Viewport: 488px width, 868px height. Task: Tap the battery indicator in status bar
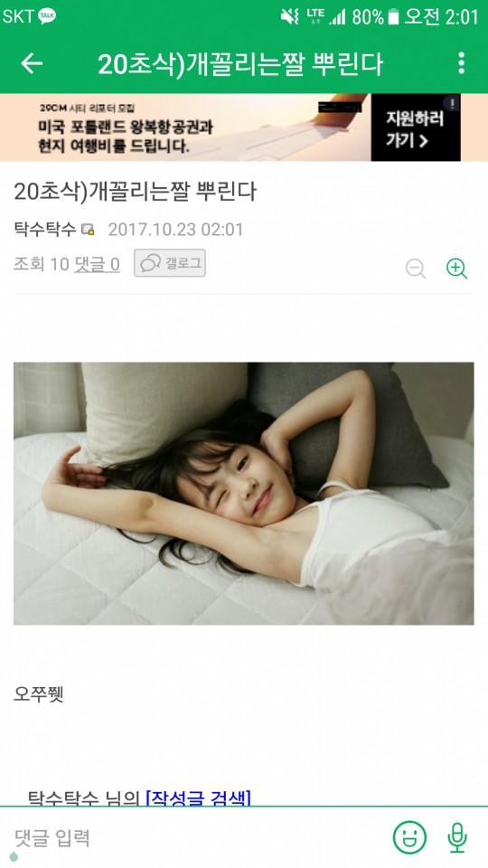(393, 16)
